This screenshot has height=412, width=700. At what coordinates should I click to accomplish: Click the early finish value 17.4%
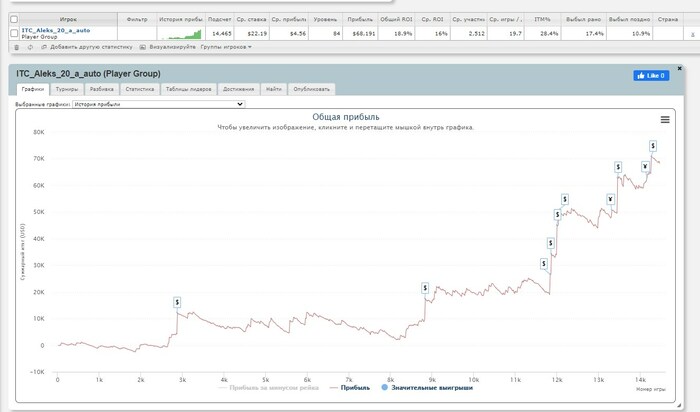pos(595,33)
